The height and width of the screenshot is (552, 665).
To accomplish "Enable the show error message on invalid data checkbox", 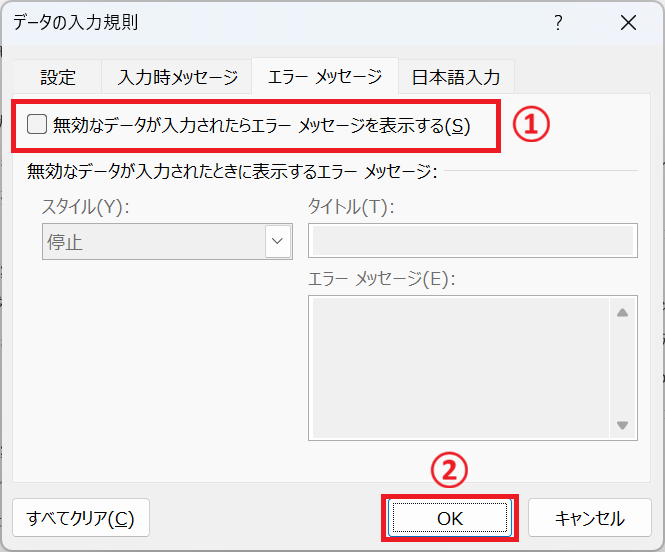I will click(x=37, y=125).
